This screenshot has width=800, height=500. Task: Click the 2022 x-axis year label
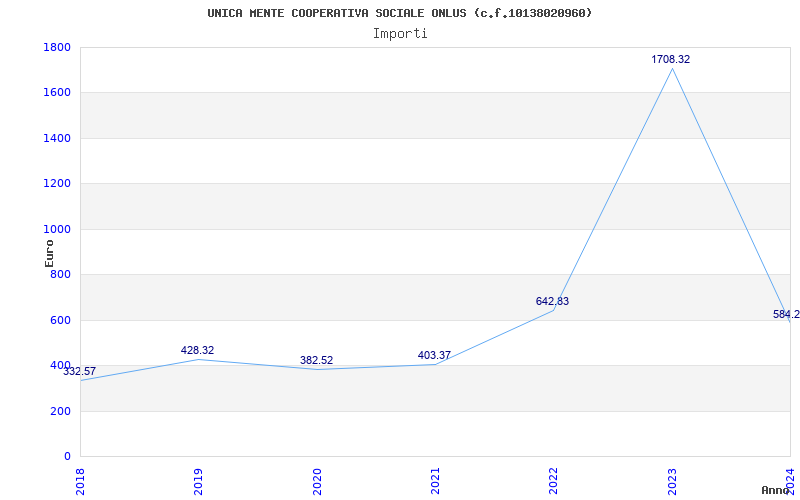pos(553,481)
